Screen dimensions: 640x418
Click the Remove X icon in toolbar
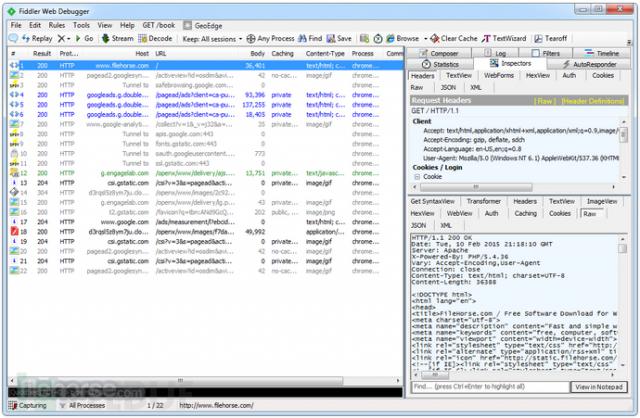pos(61,38)
